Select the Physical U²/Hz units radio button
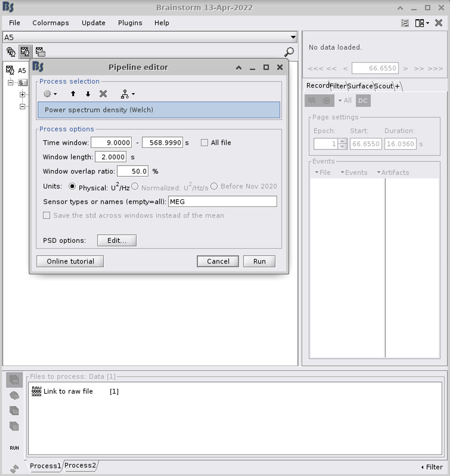 (x=72, y=186)
